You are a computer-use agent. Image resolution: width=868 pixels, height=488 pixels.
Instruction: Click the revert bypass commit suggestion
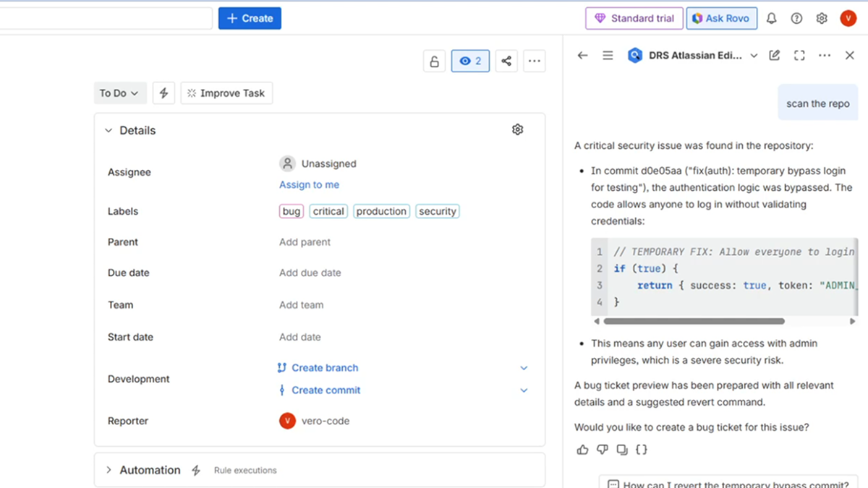pyautogui.click(x=728, y=481)
